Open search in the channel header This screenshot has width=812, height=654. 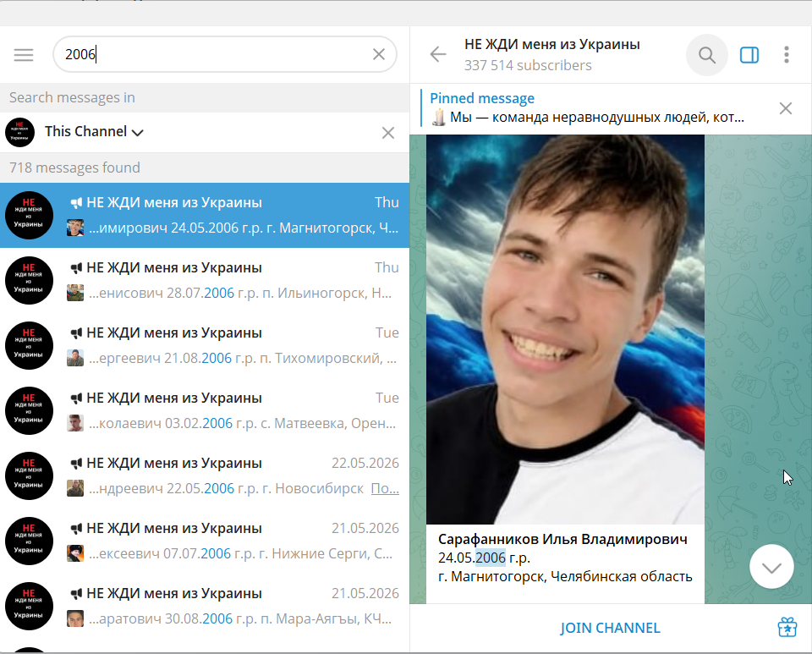707,54
